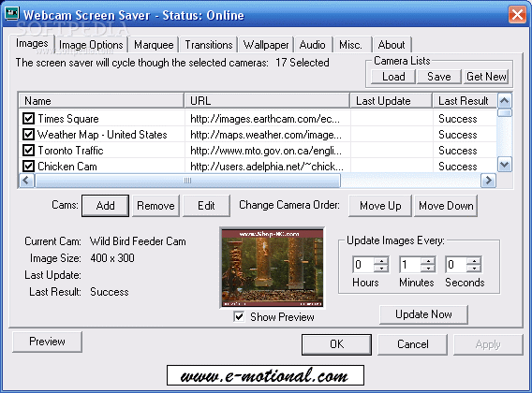
Task: Click the camera list scroll down arrow
Action: click(x=505, y=165)
